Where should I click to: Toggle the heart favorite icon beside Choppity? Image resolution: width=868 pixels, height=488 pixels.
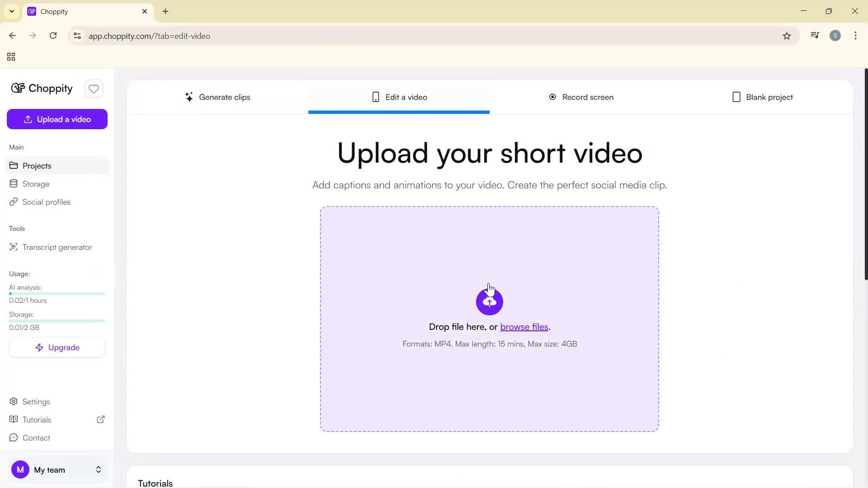[x=94, y=89]
